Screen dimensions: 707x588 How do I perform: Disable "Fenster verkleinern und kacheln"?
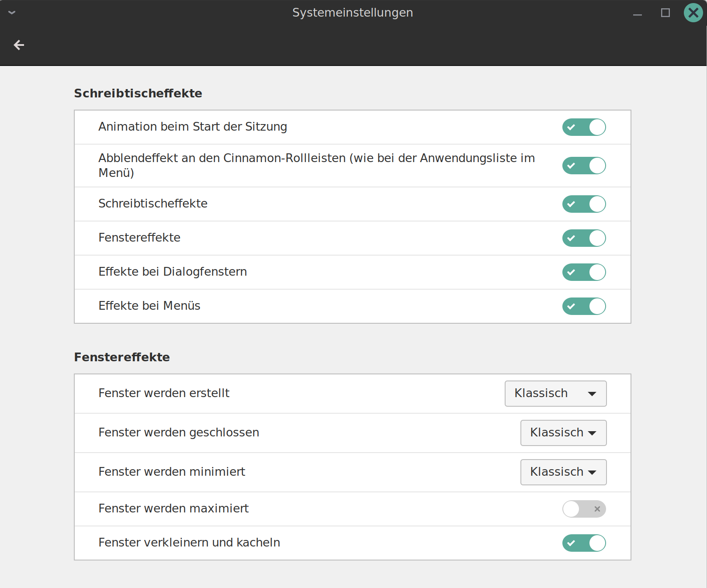pos(584,543)
